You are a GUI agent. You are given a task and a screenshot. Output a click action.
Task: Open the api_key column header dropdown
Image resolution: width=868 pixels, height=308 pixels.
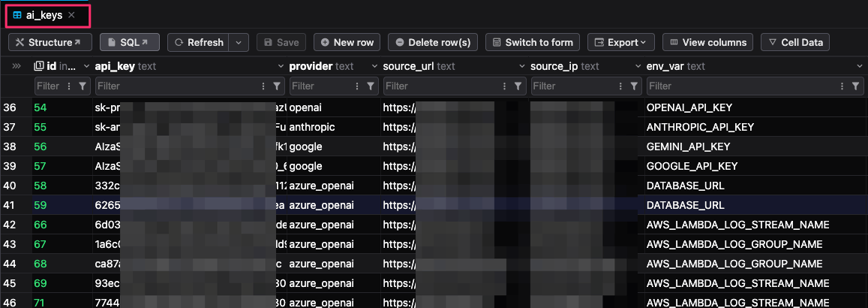pos(281,66)
